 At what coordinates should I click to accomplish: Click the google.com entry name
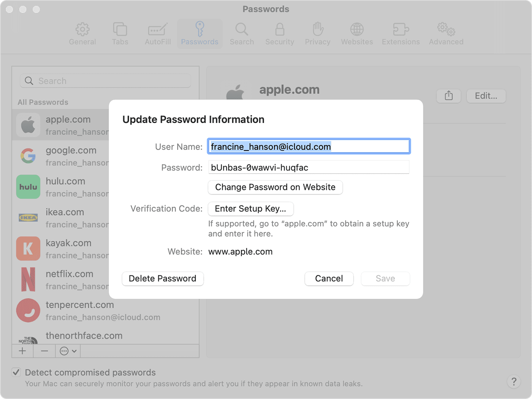click(71, 150)
